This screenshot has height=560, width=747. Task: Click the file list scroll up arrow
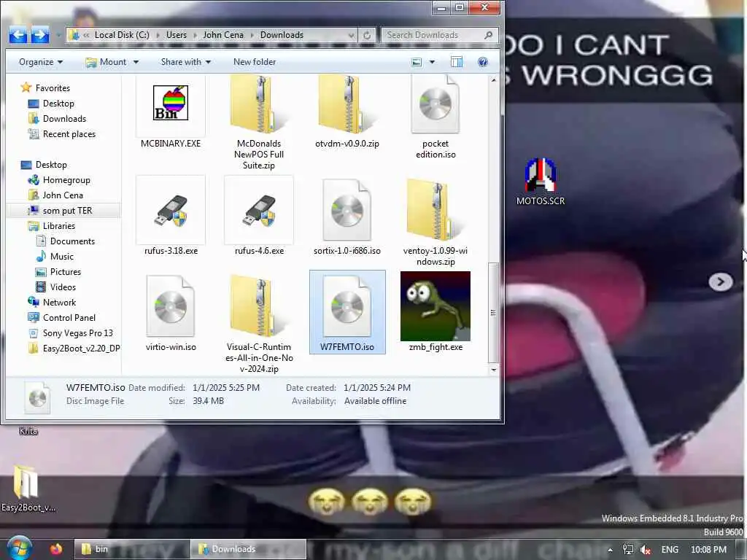(494, 80)
